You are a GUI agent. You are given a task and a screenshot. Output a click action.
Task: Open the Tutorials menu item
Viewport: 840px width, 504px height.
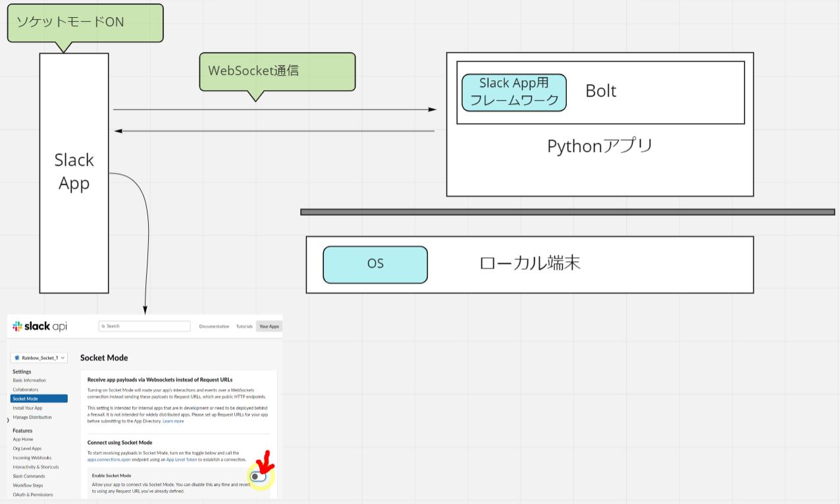click(x=244, y=326)
